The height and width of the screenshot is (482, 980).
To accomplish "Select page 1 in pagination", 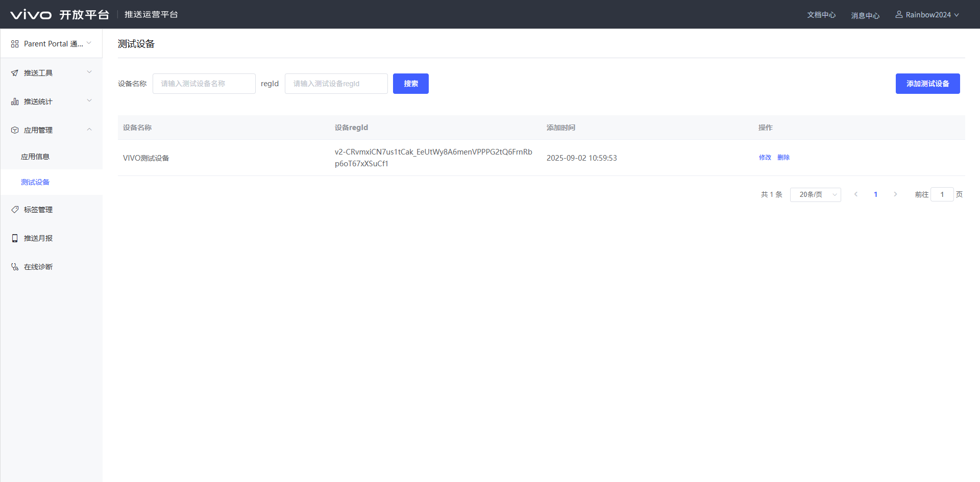I will (x=875, y=194).
